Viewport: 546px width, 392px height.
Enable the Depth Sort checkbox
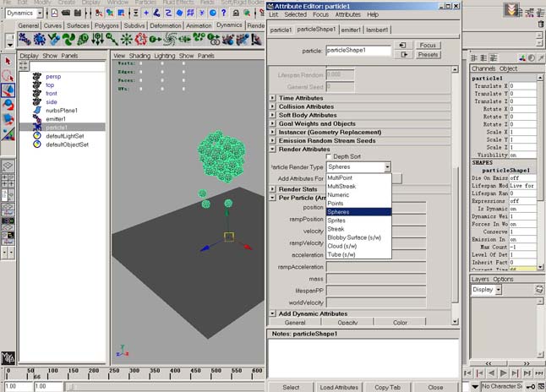pyautogui.click(x=329, y=157)
